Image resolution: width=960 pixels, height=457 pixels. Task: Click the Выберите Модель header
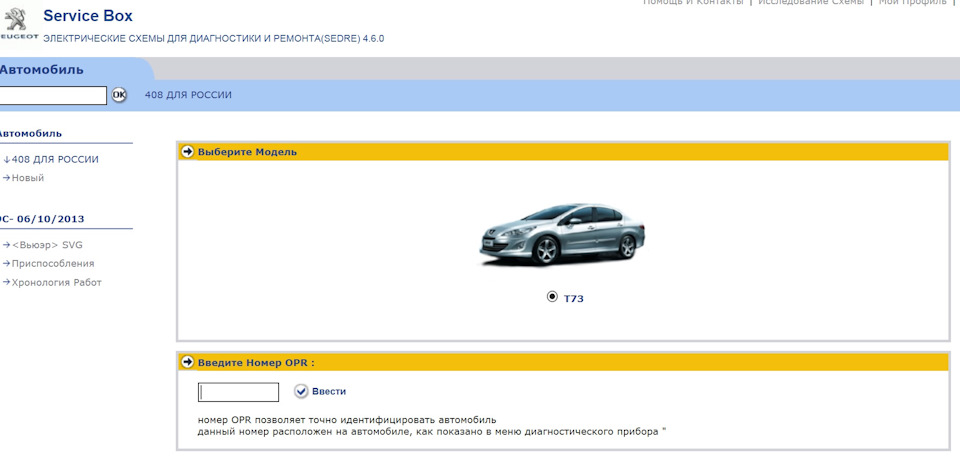point(247,152)
